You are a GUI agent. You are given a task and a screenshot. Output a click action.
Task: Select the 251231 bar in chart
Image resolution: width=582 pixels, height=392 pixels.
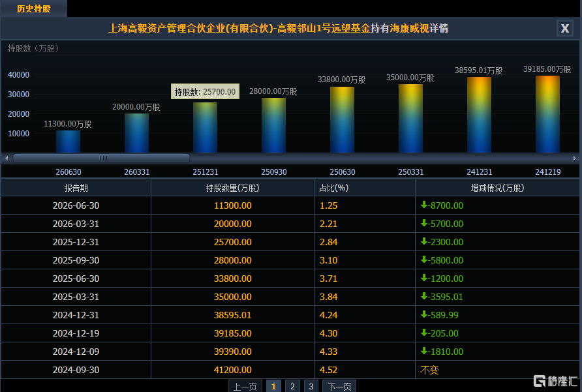tap(206, 127)
